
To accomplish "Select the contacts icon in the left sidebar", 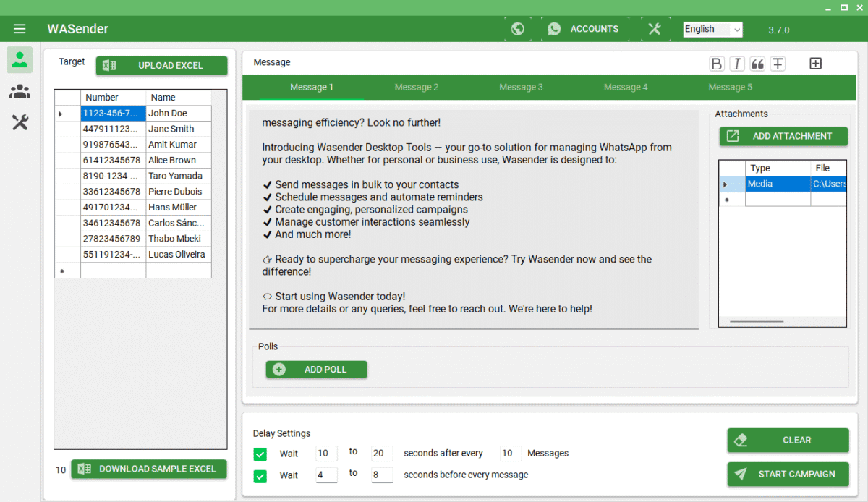I will click(19, 61).
